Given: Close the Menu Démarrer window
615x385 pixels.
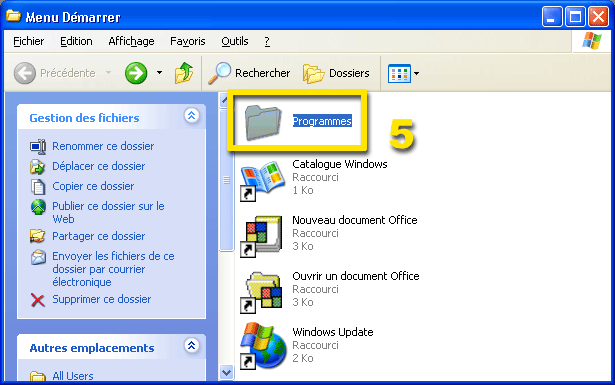Looking at the screenshot, I should [x=599, y=17].
